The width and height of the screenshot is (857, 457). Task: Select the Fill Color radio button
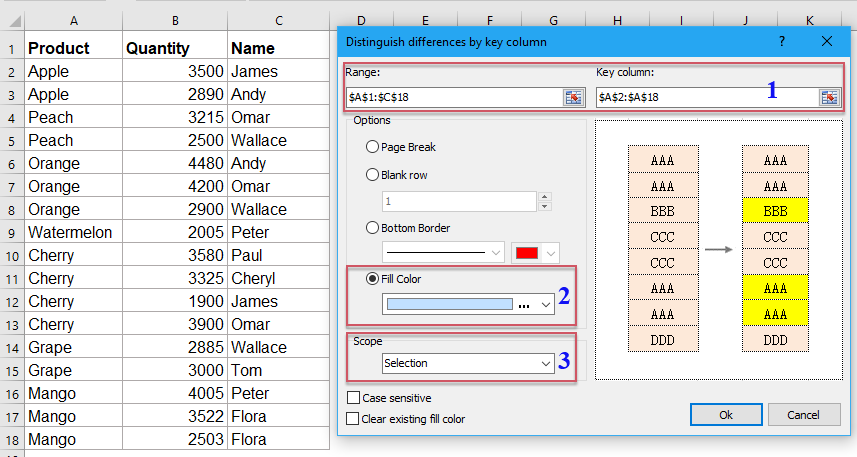pyautogui.click(x=373, y=279)
